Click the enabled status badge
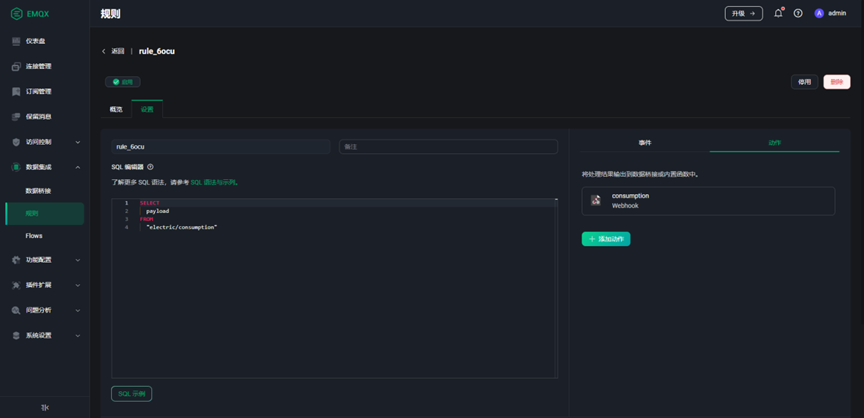Viewport: 864px width, 418px height. point(123,82)
